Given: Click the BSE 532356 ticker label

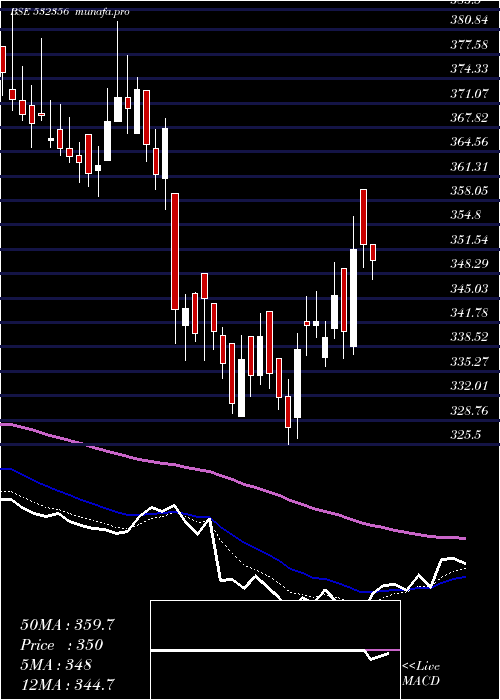Looking at the screenshot, I should click(40, 12).
